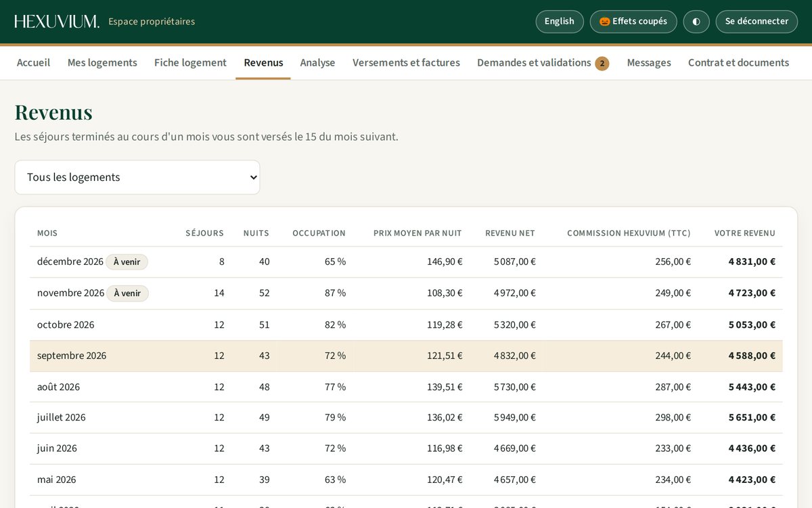Select the juillet 2026 row

406,418
